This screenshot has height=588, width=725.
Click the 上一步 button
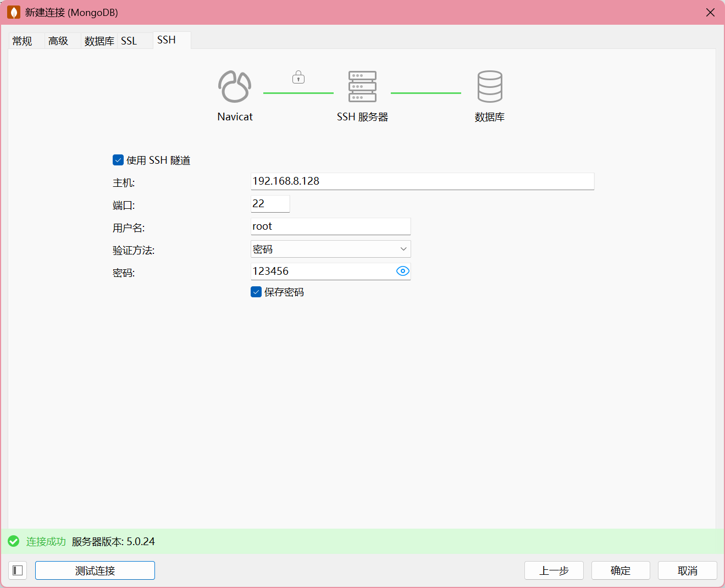point(554,570)
